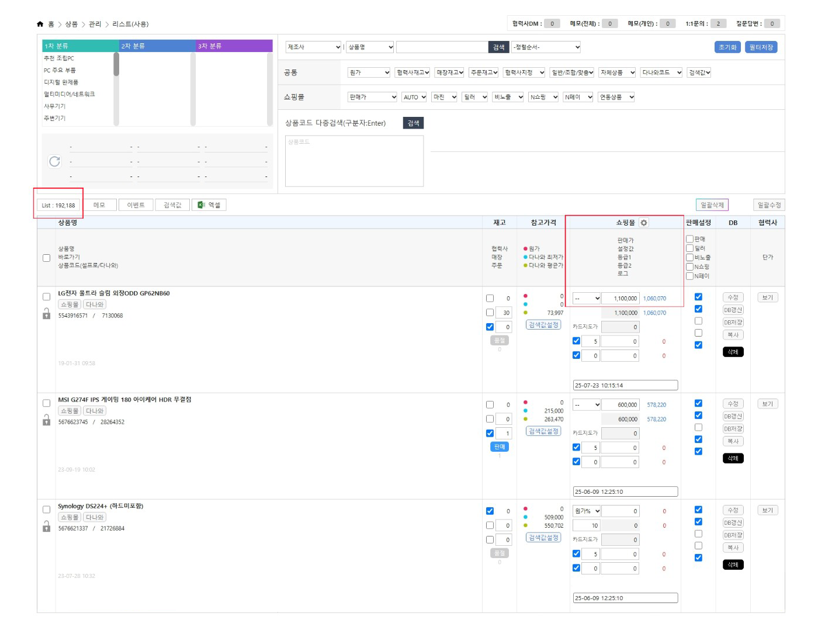
Task: Switch to the 이벤트 tab
Action: pyautogui.click(x=136, y=205)
